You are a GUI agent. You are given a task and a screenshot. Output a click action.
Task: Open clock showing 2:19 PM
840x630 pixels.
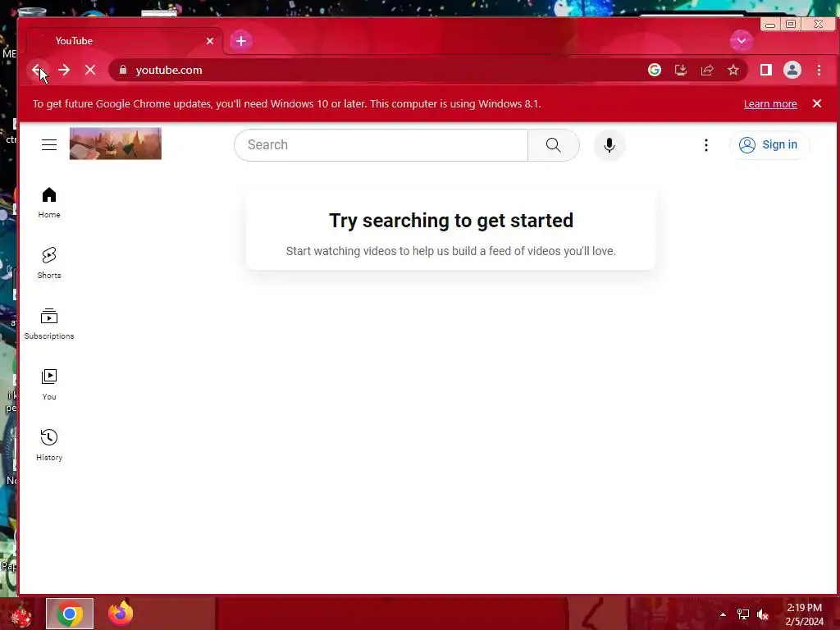805,614
